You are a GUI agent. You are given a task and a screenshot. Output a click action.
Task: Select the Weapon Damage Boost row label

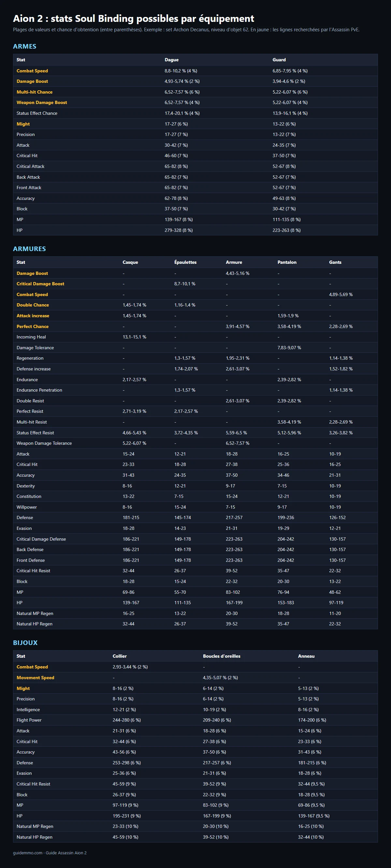(x=42, y=102)
